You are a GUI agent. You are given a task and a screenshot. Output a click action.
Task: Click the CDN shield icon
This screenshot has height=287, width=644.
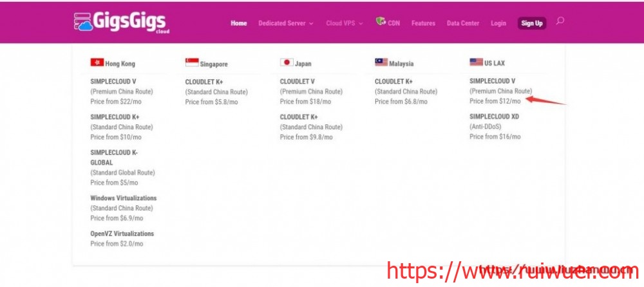[381, 23]
